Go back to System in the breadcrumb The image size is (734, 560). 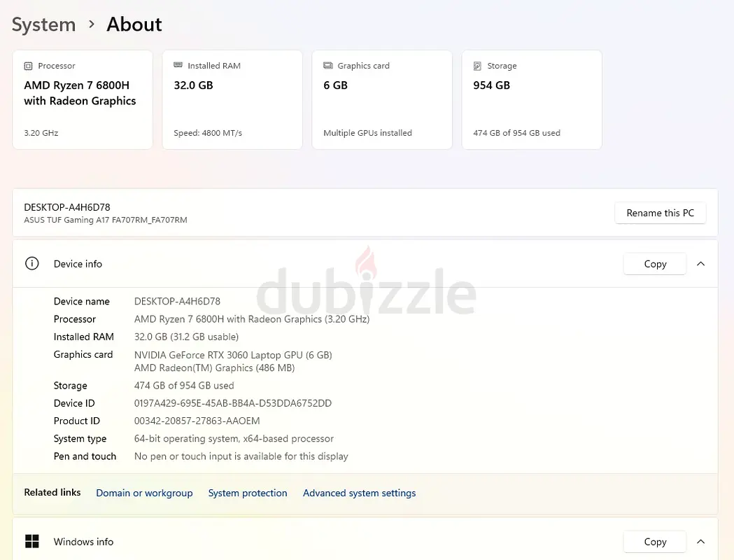43,24
